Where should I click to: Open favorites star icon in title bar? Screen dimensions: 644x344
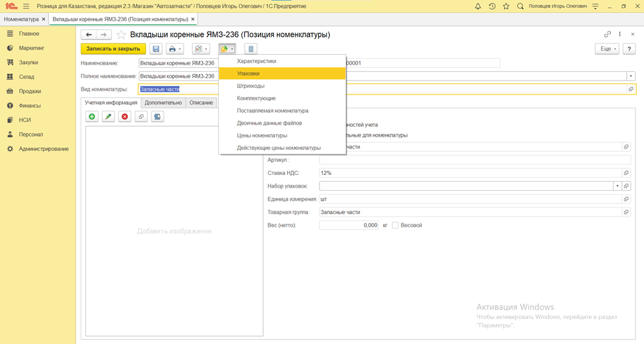click(x=506, y=6)
